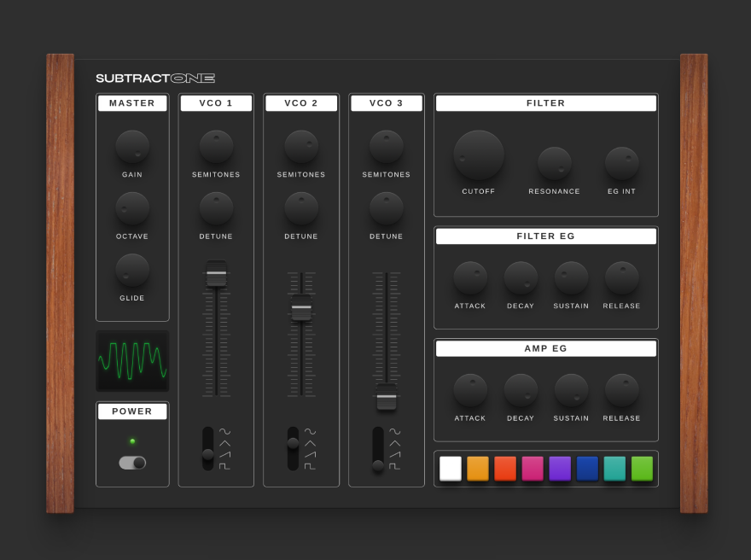Click the VCO 3 level fader handle
This screenshot has height=560, width=751.
[387, 397]
